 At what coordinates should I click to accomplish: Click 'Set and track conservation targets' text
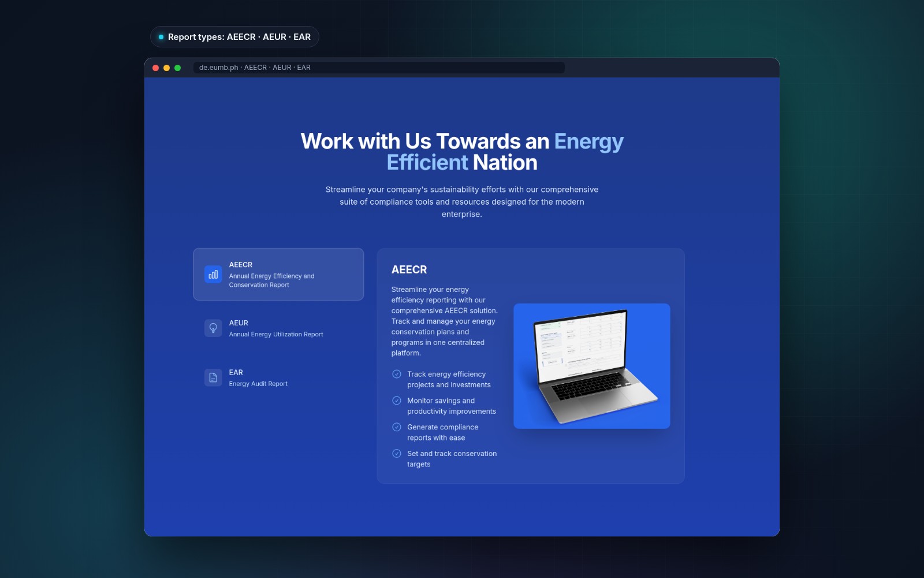(452, 459)
